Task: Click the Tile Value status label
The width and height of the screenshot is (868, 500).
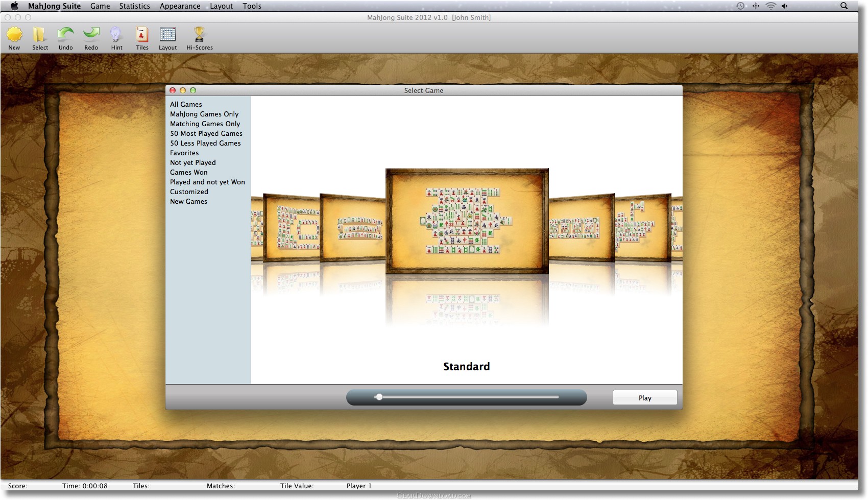Action: [297, 486]
